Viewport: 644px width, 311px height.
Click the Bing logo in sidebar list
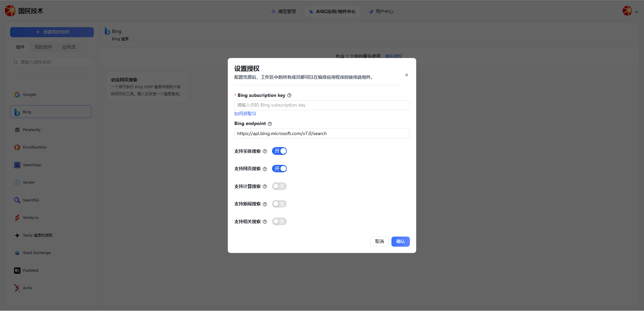coord(17,112)
